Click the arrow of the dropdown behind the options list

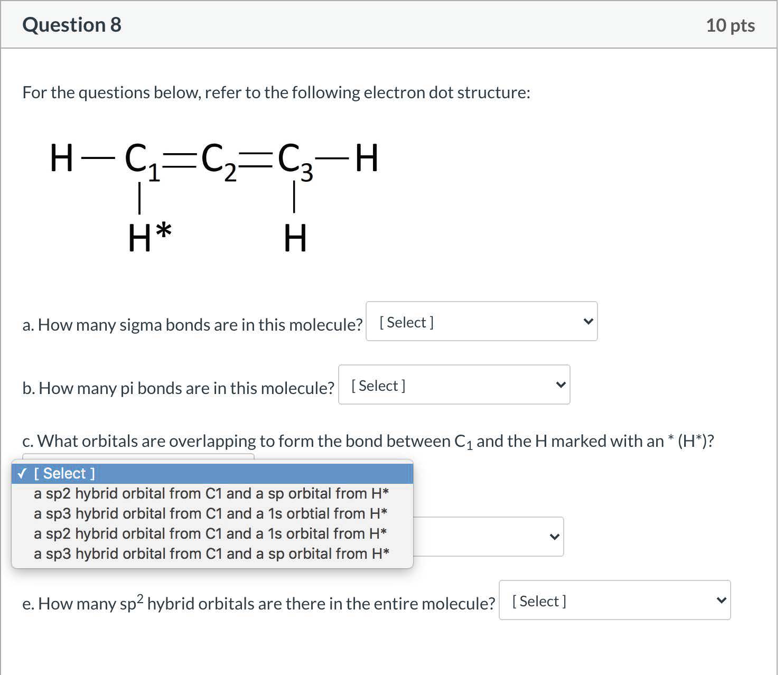pos(554,537)
